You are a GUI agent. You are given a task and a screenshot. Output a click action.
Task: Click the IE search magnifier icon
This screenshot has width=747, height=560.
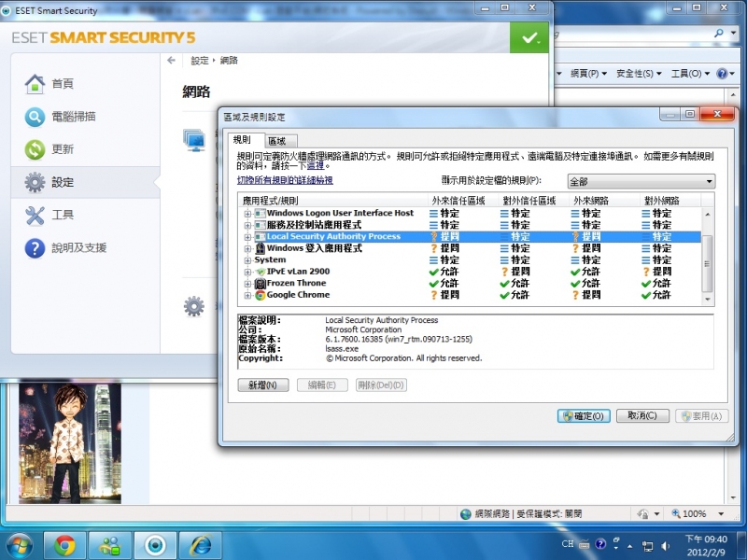719,34
